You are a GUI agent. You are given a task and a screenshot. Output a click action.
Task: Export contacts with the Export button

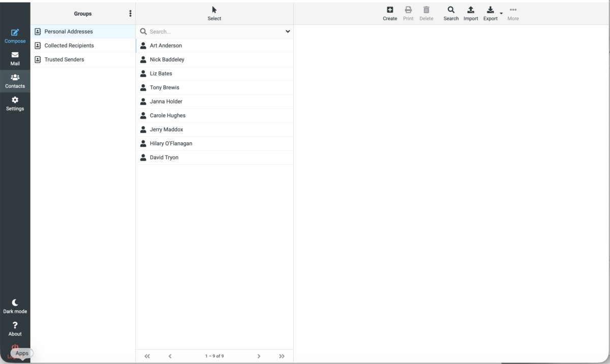pyautogui.click(x=490, y=14)
